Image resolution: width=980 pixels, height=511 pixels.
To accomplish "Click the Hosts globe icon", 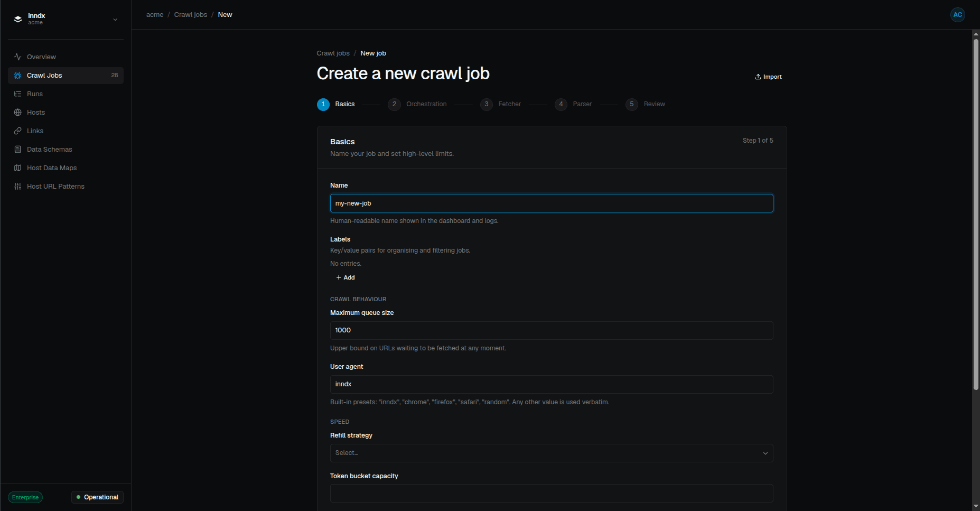I will [x=17, y=113].
